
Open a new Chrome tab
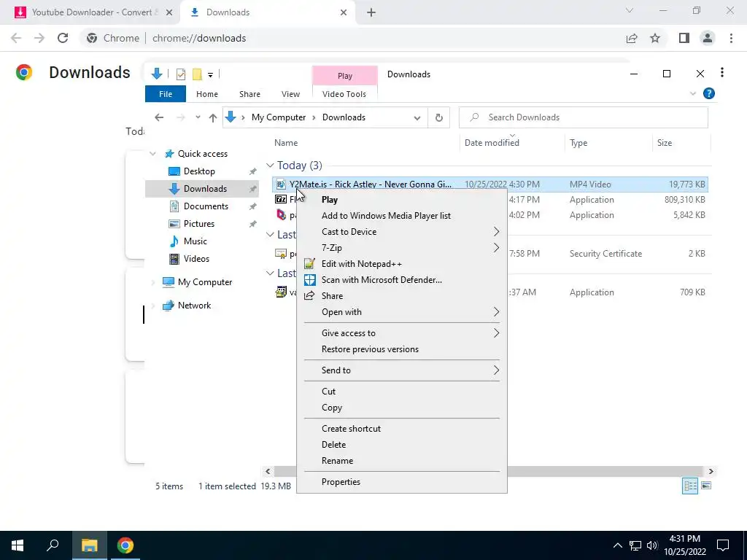(371, 13)
